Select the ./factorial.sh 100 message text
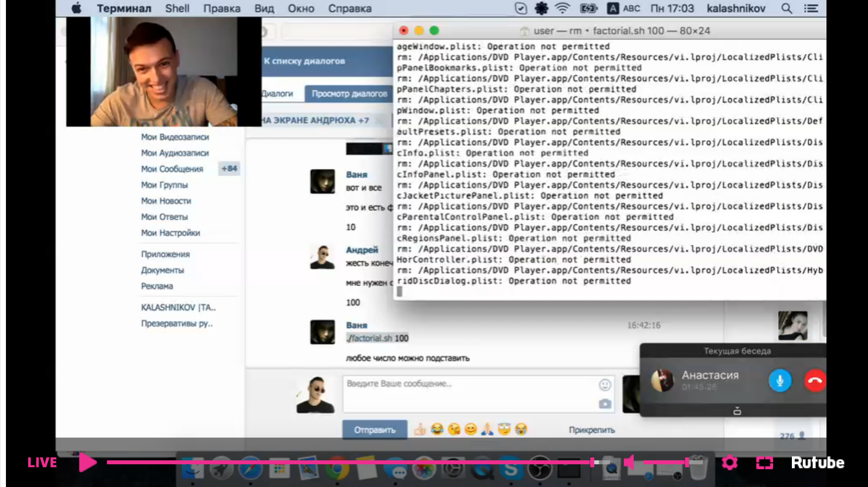Image resolution: width=868 pixels, height=487 pixels. tap(377, 338)
